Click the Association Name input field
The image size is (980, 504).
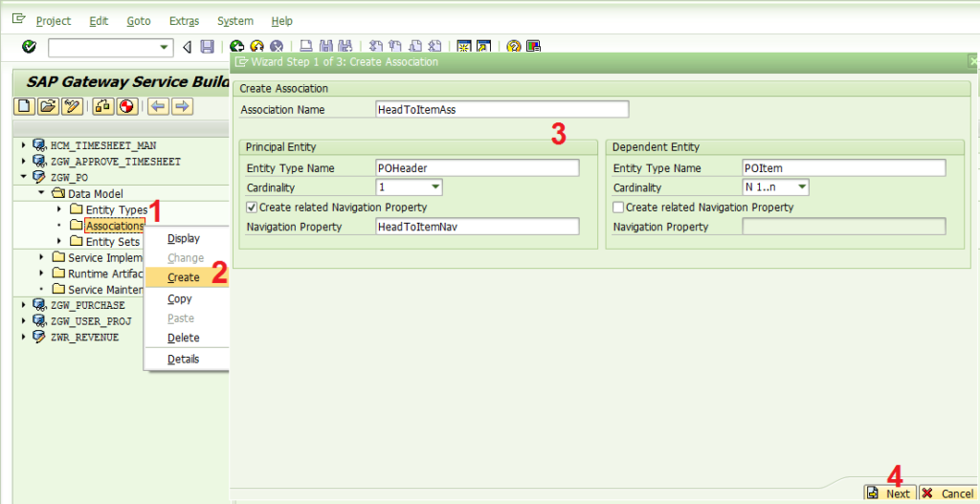(501, 109)
